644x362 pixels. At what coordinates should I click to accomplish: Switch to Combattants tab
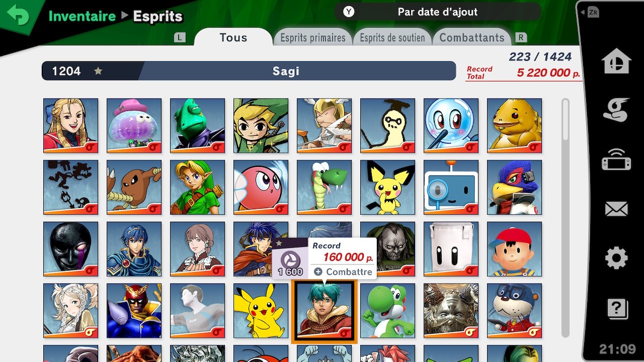(x=472, y=38)
